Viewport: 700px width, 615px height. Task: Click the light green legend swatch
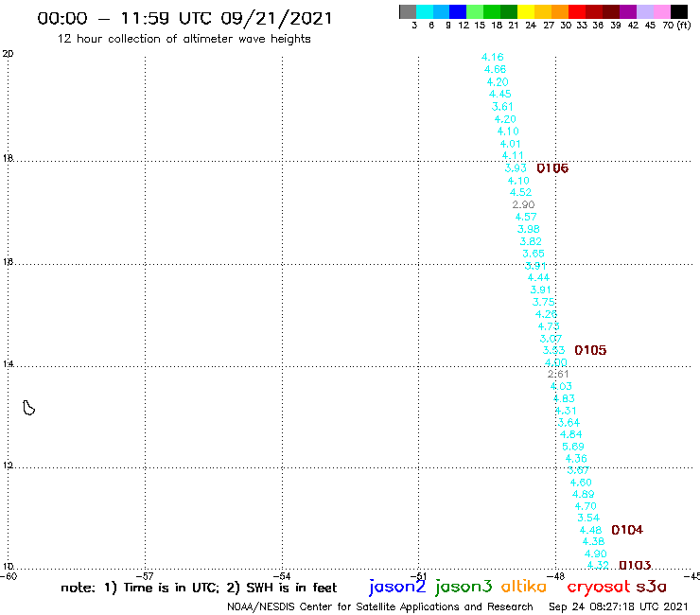pos(475,11)
